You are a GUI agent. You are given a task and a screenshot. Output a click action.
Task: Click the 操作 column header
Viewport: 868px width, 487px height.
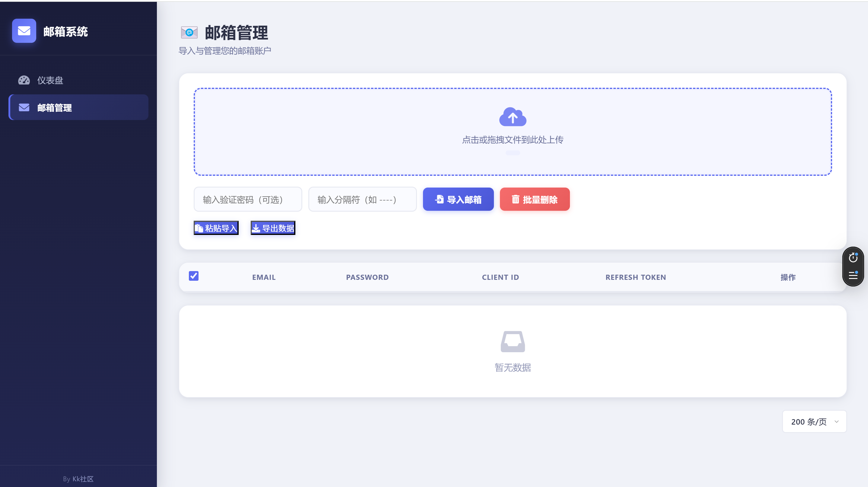(788, 277)
